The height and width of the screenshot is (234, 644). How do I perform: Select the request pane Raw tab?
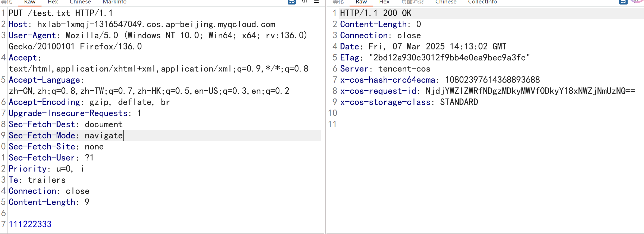coord(30,2)
